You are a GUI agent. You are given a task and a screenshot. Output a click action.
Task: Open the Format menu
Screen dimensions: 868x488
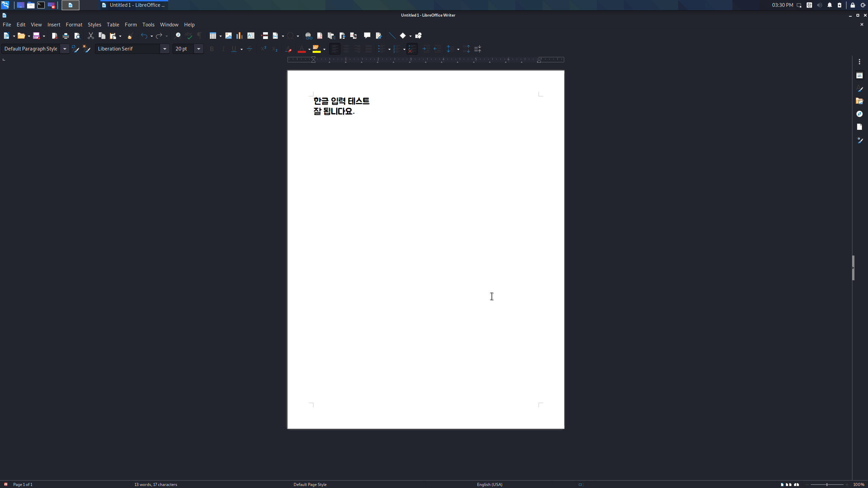(74, 24)
